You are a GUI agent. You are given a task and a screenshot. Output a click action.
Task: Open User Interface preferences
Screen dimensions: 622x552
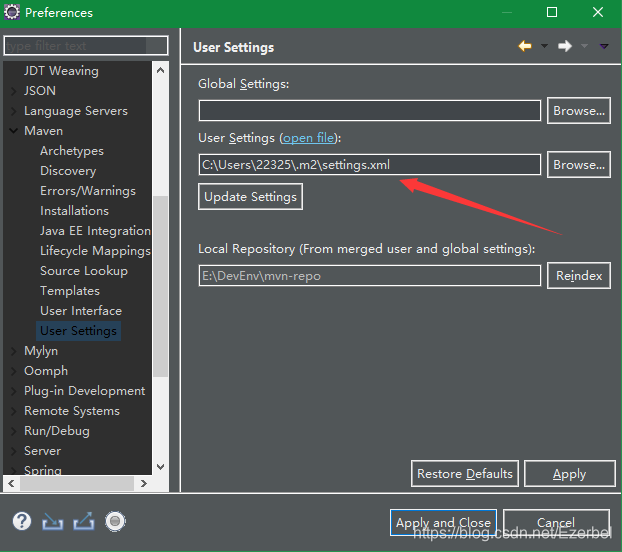pos(81,311)
